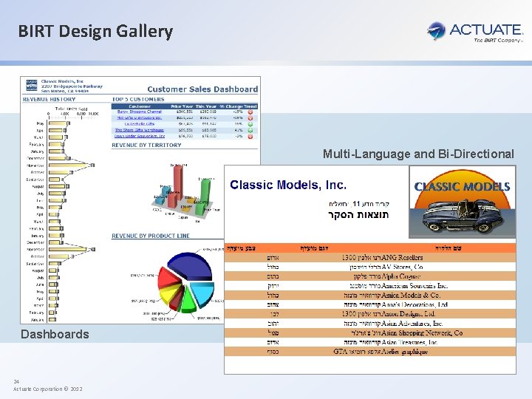Click the This Year column header
The width and height of the screenshot is (532, 399).
click(x=206, y=106)
